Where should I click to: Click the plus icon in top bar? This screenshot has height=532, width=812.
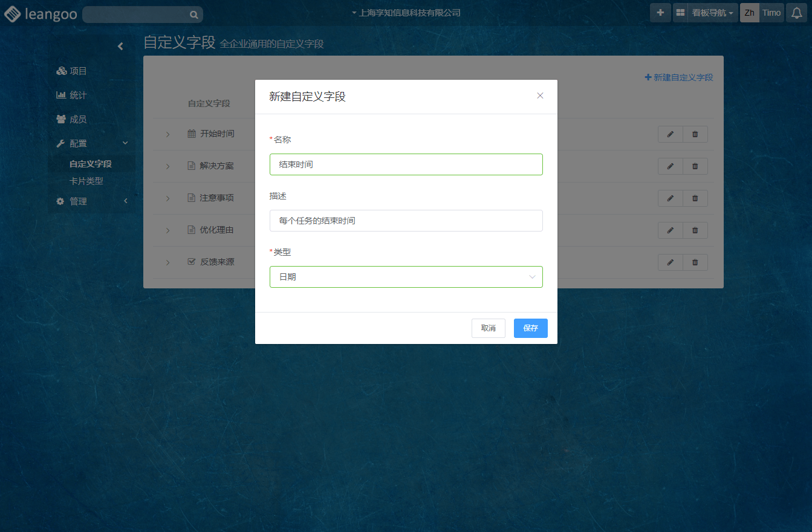(x=660, y=13)
